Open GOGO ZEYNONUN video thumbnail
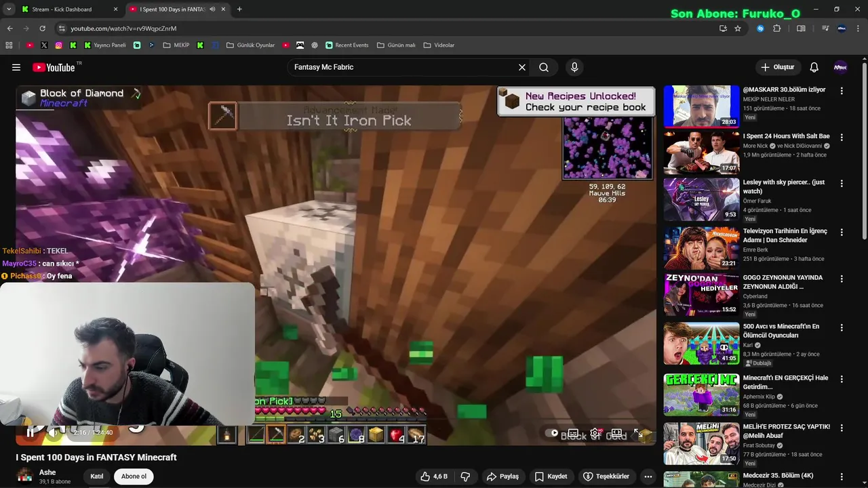The image size is (868, 488). coord(701,294)
